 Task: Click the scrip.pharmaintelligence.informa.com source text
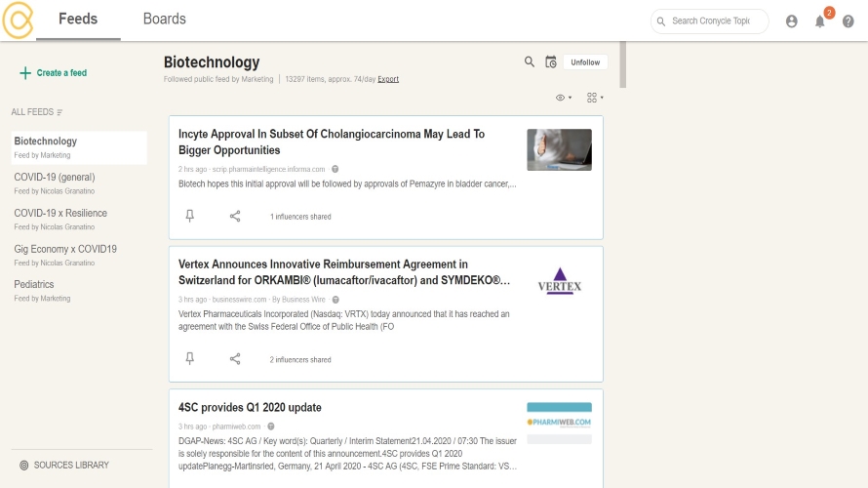(268, 169)
